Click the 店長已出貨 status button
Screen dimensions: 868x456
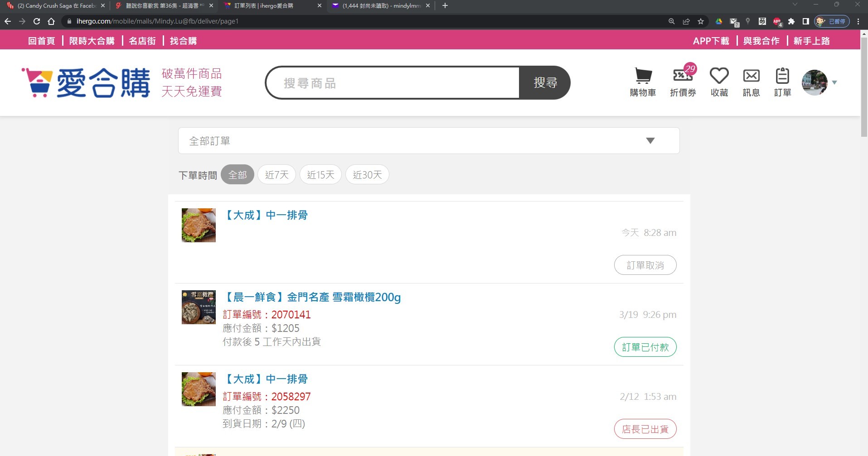click(x=645, y=429)
